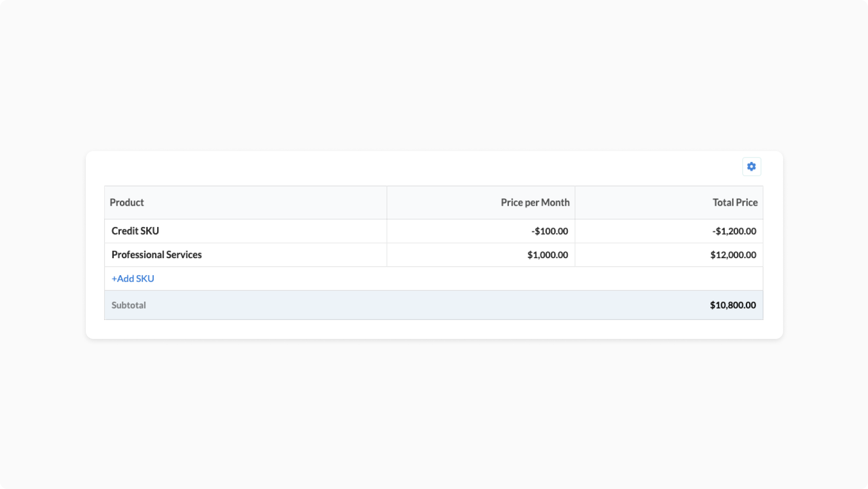
Task: Click empty space right of +Add SKU
Action: (x=425, y=278)
